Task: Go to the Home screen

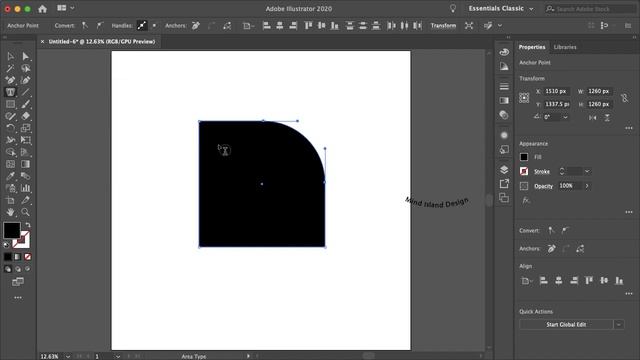Action: click(42, 8)
